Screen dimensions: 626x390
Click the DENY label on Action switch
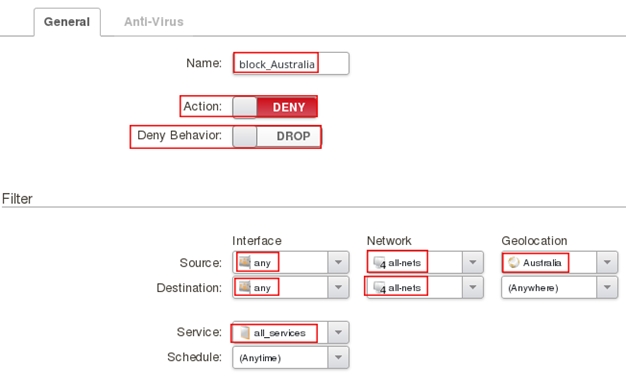(x=289, y=107)
